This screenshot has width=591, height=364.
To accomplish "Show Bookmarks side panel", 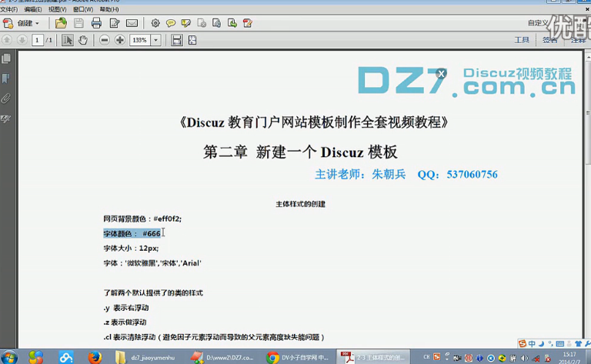I will pos(6,78).
